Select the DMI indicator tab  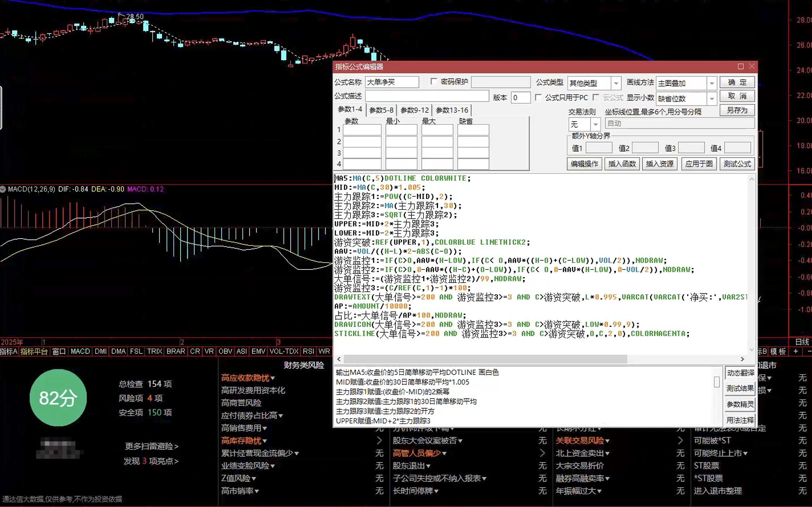coord(101,351)
